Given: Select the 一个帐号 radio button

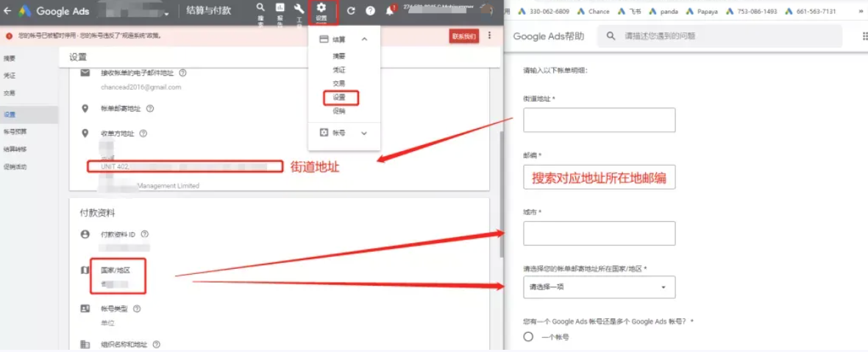Looking at the screenshot, I should pos(528,337).
